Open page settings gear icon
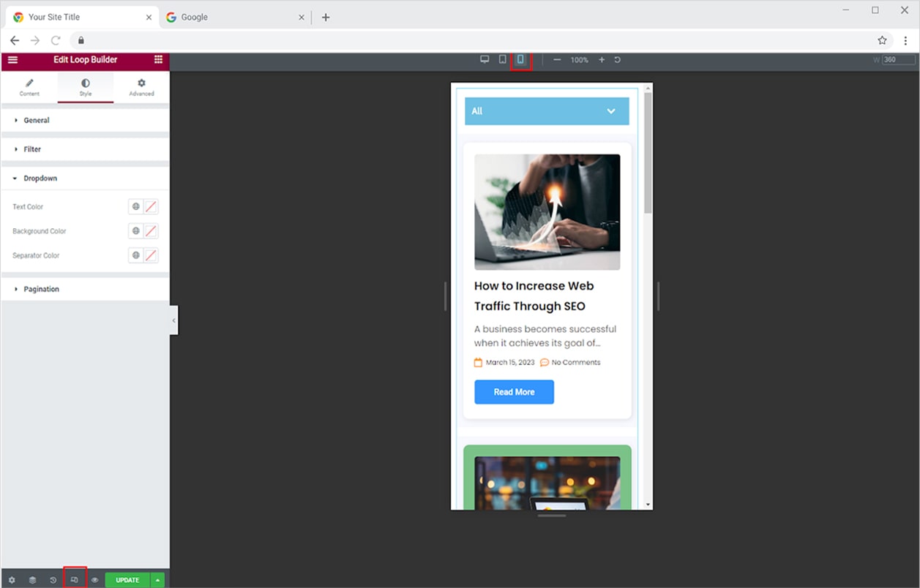This screenshot has height=588, width=920. point(12,580)
